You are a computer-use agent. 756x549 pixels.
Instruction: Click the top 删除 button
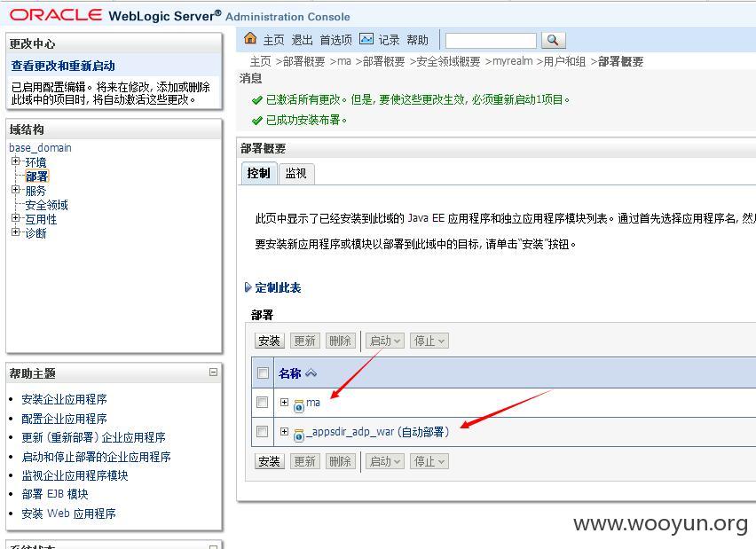point(341,341)
